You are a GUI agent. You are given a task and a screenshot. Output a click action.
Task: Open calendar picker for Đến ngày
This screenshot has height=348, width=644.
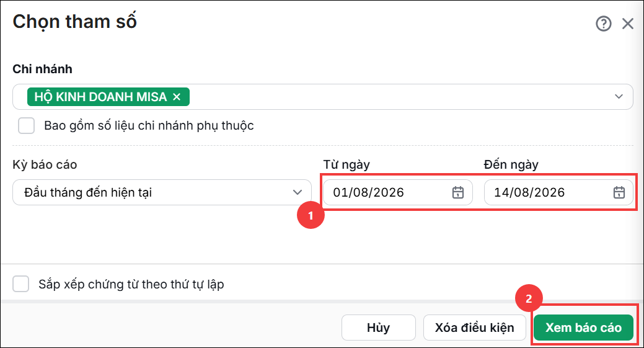tap(619, 192)
